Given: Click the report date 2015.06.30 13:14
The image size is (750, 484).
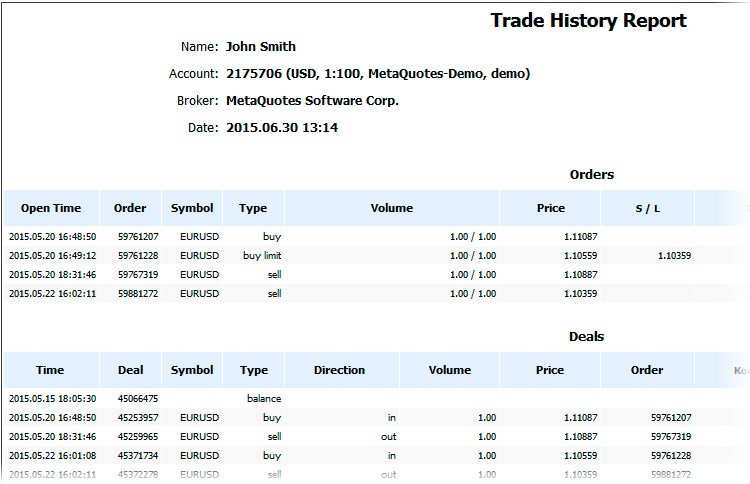Looking at the screenshot, I should (x=282, y=128).
